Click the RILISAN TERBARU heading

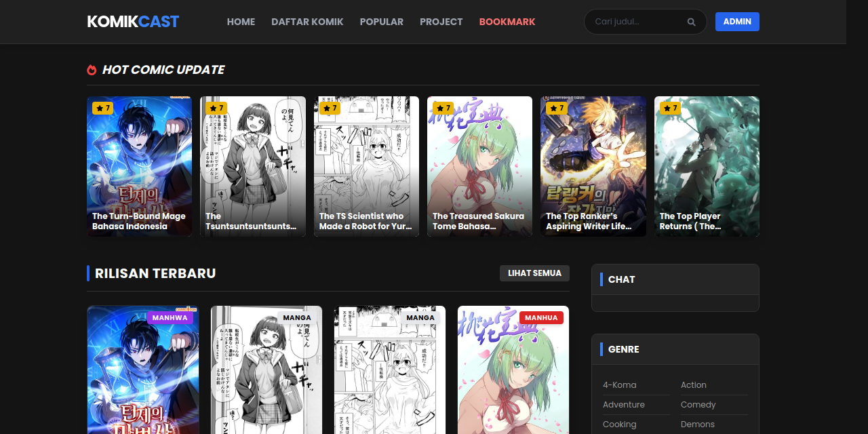[155, 273]
